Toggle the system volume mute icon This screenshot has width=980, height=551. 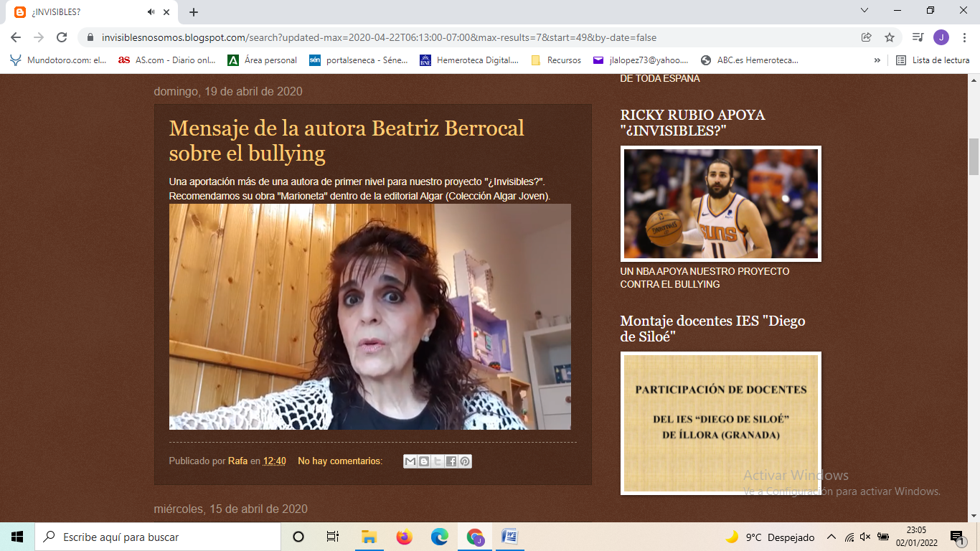point(865,537)
